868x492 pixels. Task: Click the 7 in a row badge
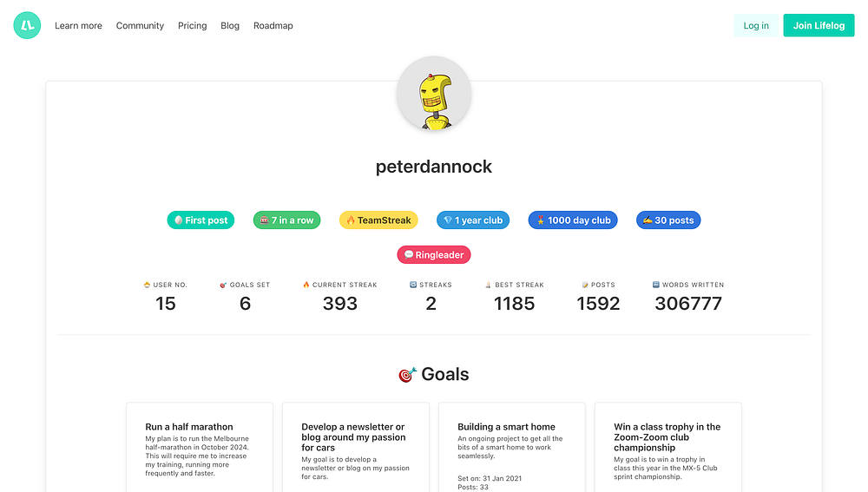(x=286, y=220)
